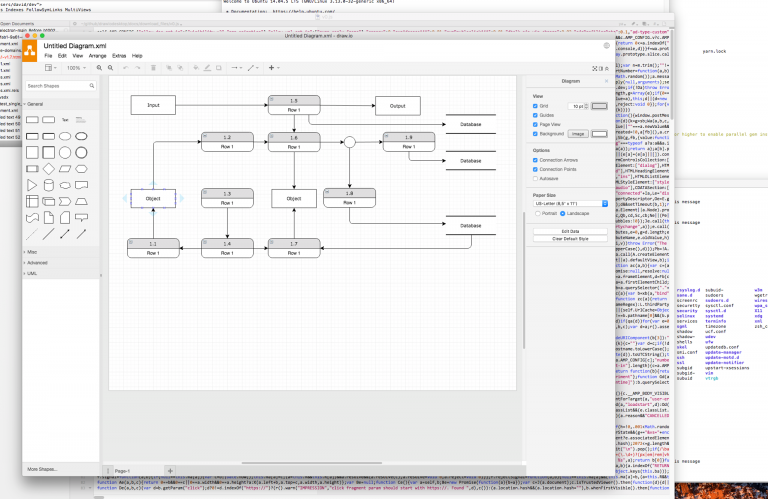
Task: Click the grid color swatch
Action: (x=600, y=106)
